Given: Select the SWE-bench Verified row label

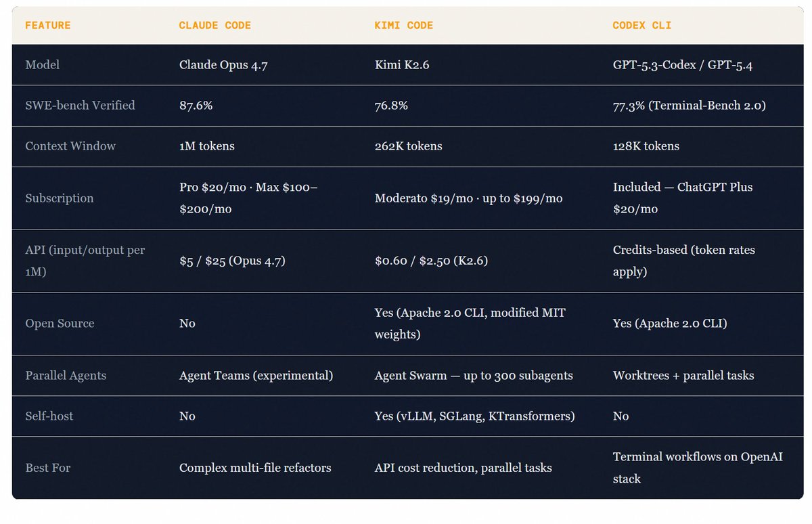Looking at the screenshot, I should tap(80, 106).
